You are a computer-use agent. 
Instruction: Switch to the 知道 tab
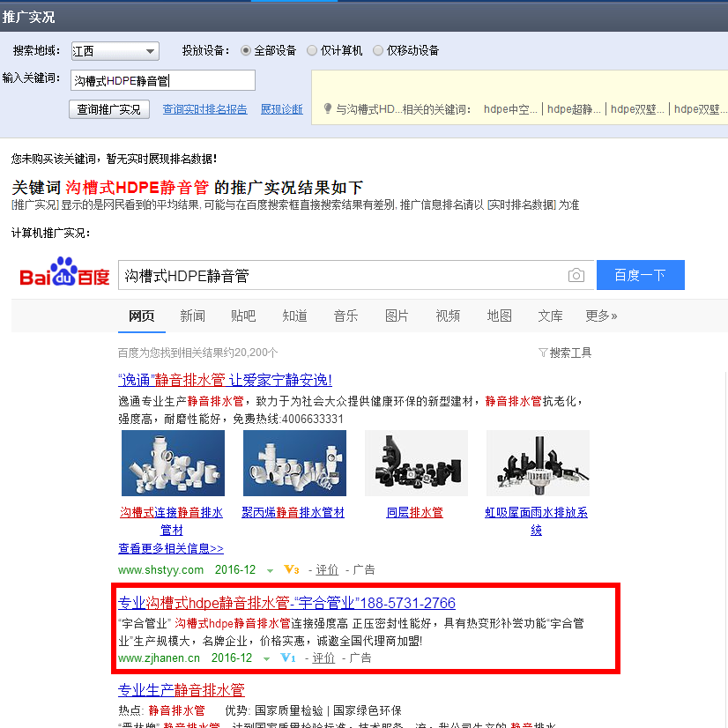295,316
